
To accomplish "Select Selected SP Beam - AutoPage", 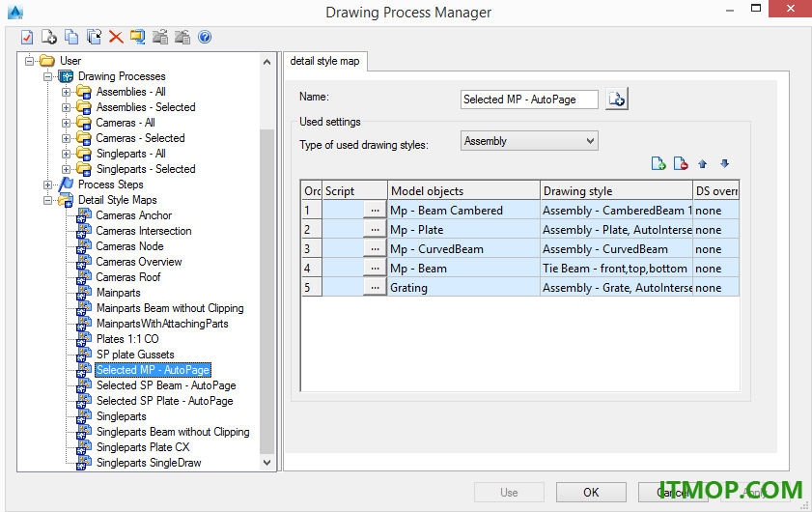I will 166,385.
